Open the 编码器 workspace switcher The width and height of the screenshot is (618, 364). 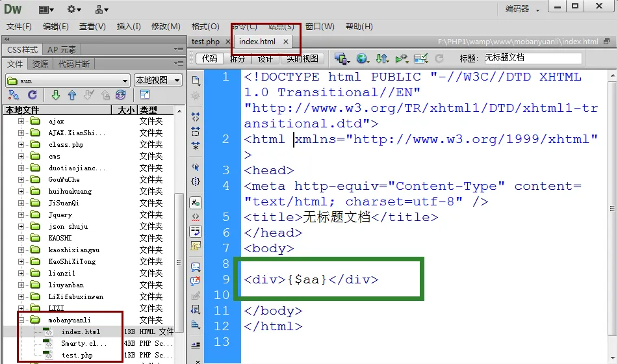pos(522,8)
